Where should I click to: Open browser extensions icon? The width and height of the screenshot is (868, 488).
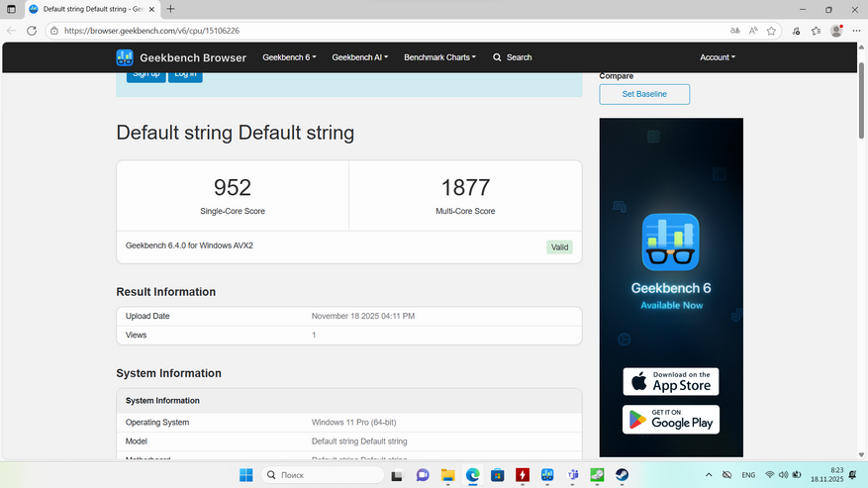(x=796, y=31)
